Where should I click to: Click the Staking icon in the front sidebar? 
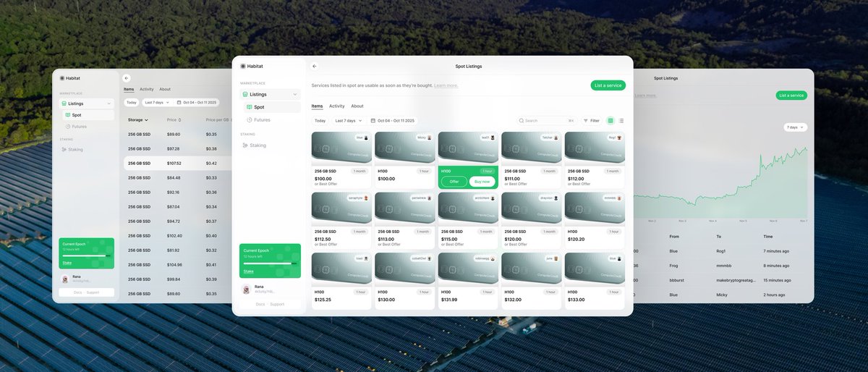pyautogui.click(x=245, y=145)
